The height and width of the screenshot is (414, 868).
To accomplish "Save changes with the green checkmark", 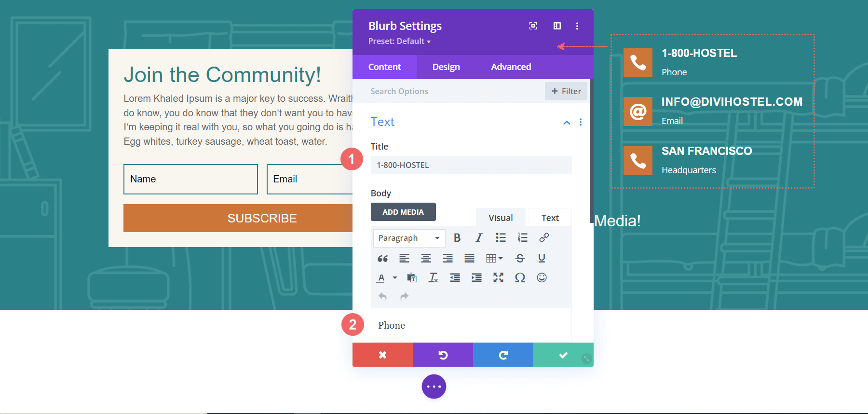I will 563,355.
